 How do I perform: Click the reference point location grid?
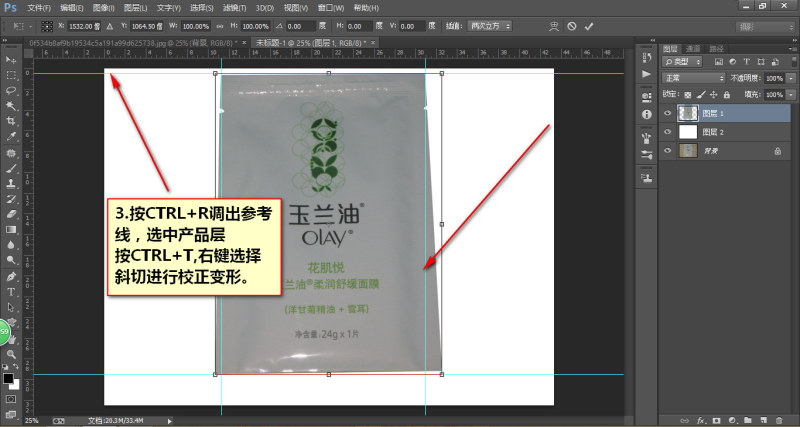(47, 26)
